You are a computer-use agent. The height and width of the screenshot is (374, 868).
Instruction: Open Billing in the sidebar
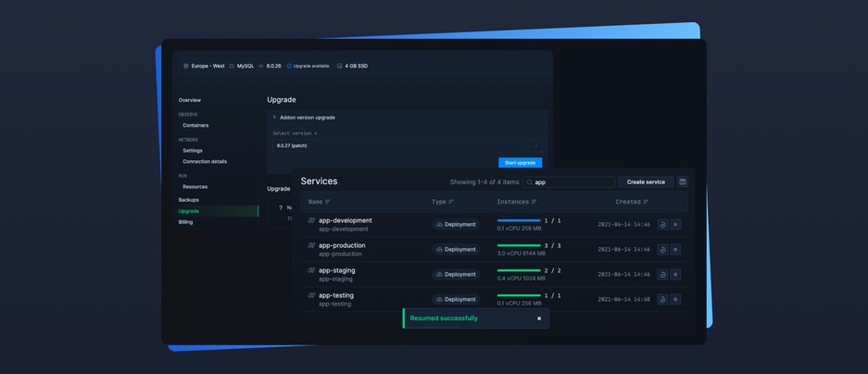[186, 222]
